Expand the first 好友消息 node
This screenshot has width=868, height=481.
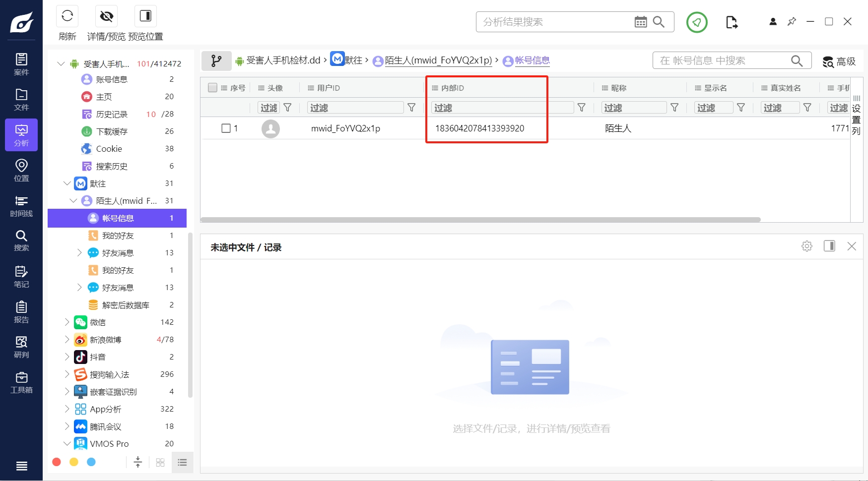pos(79,252)
